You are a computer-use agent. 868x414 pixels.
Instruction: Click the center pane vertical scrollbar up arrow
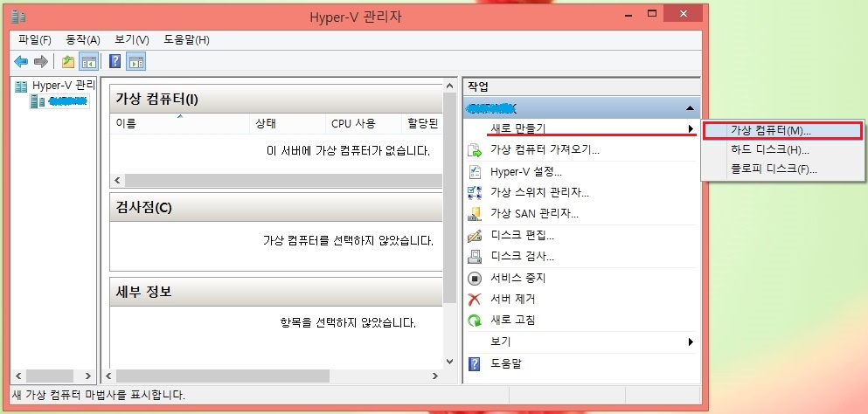coord(449,86)
